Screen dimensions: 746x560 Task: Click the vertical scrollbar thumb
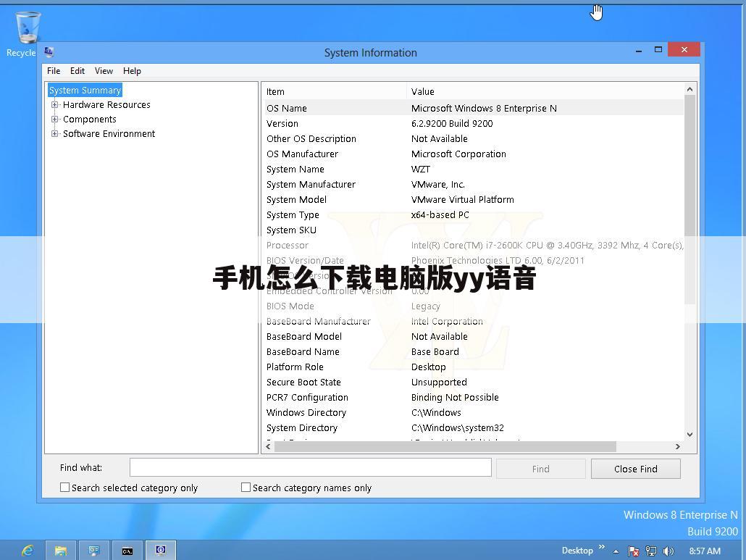690,200
